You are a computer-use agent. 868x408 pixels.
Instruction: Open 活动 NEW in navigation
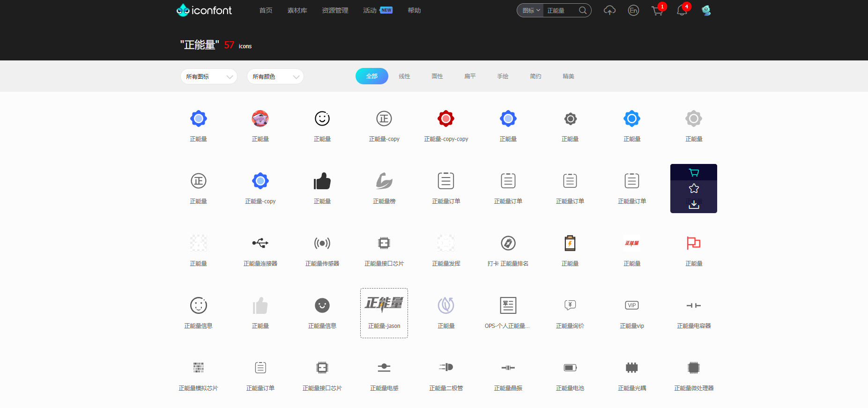[378, 10]
